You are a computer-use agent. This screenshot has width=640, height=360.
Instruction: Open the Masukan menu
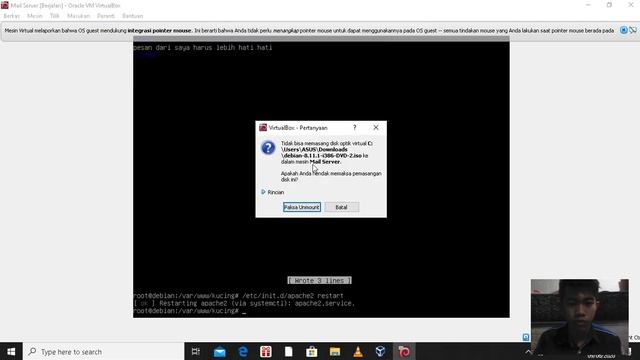pos(78,16)
